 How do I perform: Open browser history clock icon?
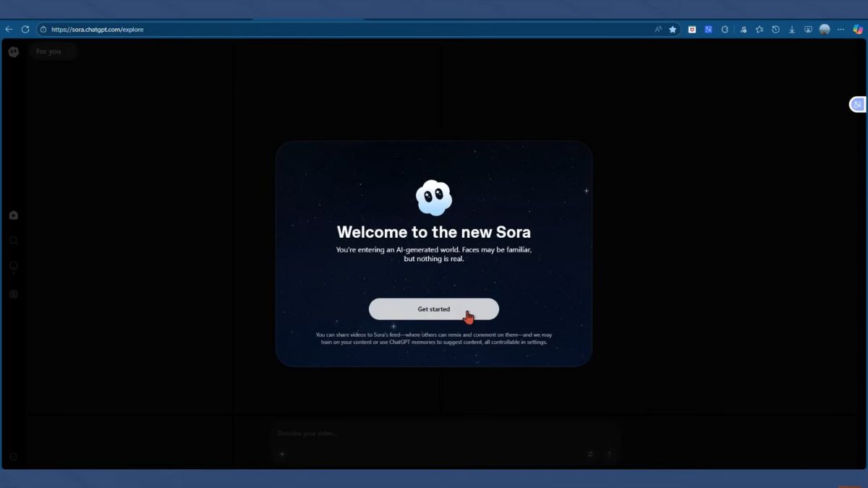(775, 30)
